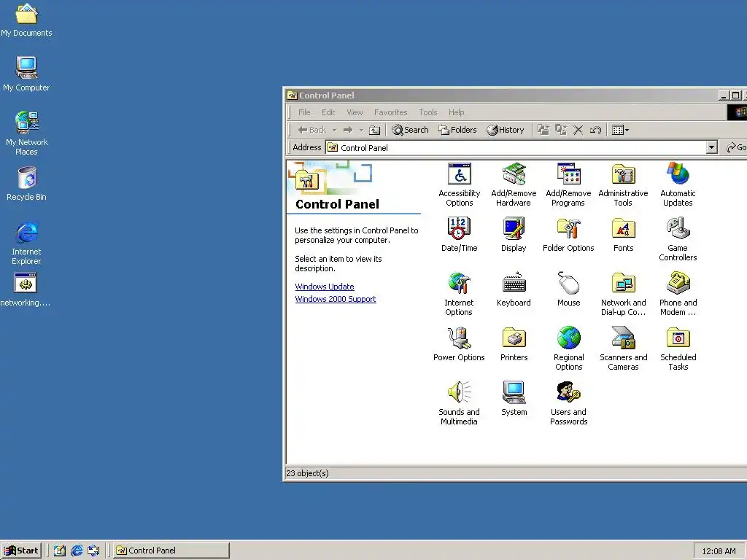
Task: Click the Move To toolbar icon
Action: click(x=543, y=130)
